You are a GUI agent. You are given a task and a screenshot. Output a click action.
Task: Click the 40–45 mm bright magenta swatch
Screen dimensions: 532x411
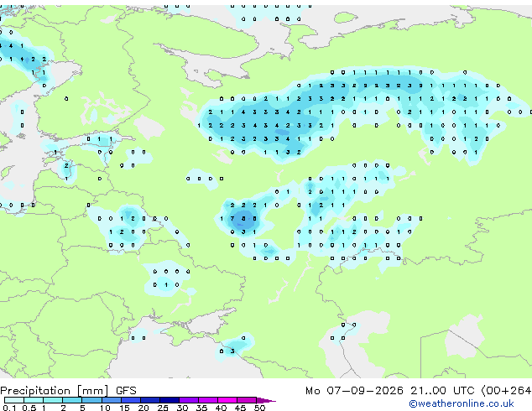[x=227, y=400]
